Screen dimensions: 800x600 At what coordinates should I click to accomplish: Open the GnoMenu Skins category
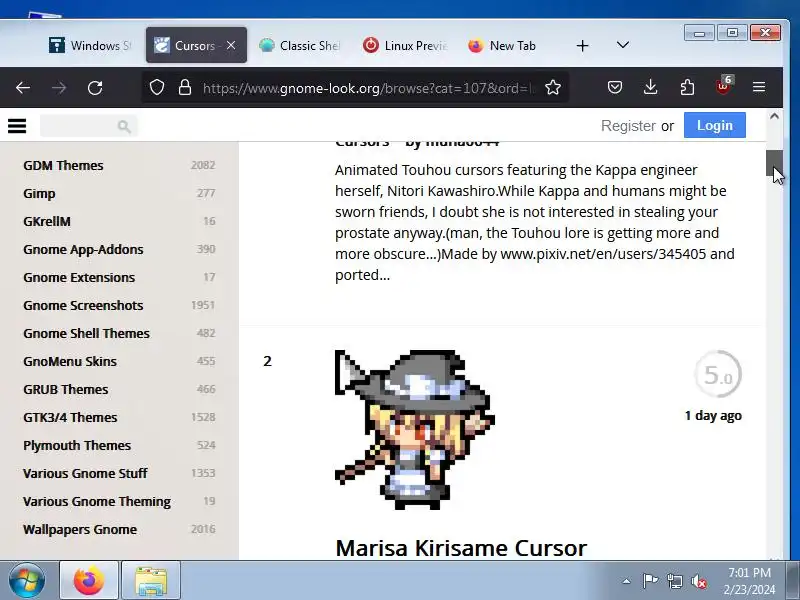click(x=70, y=362)
